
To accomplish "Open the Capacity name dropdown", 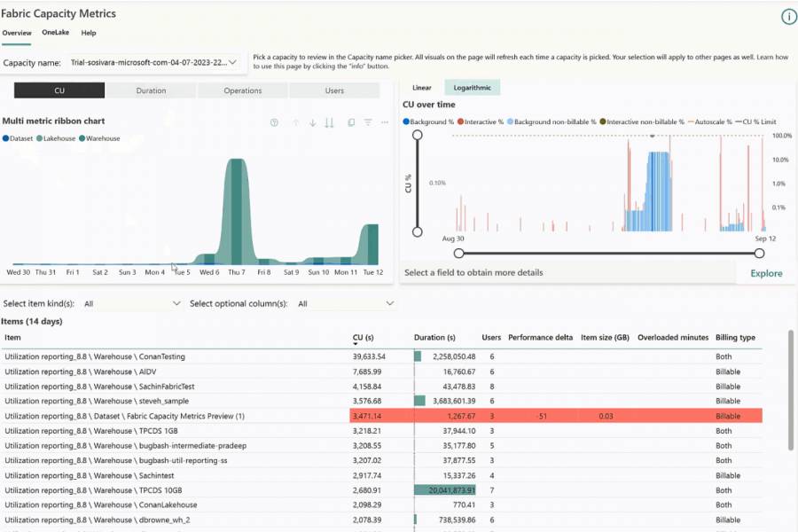I will (153, 63).
